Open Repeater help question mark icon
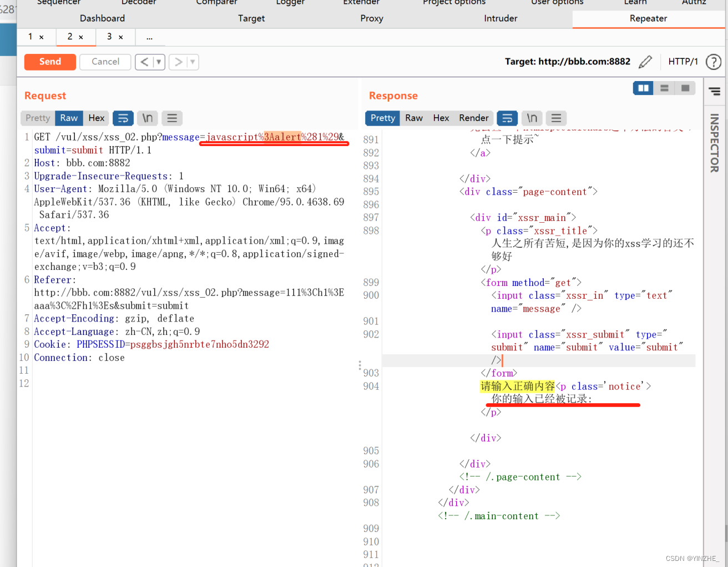This screenshot has height=567, width=728. pyautogui.click(x=714, y=62)
